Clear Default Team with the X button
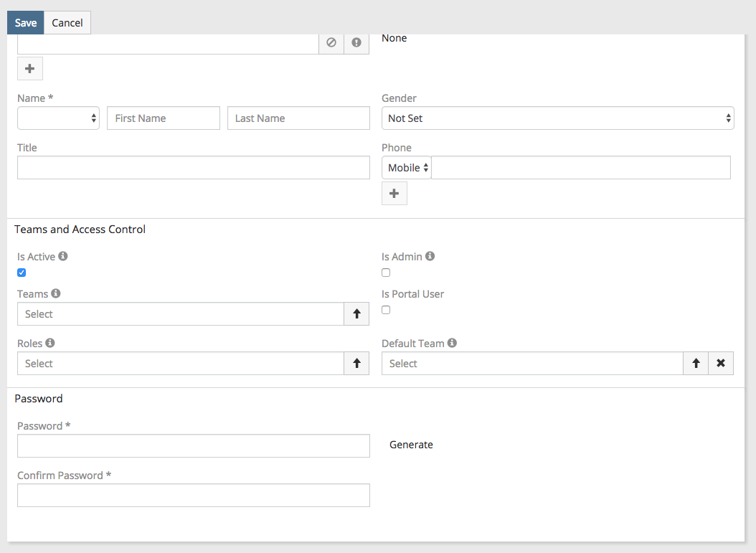The width and height of the screenshot is (756, 553). 721,364
